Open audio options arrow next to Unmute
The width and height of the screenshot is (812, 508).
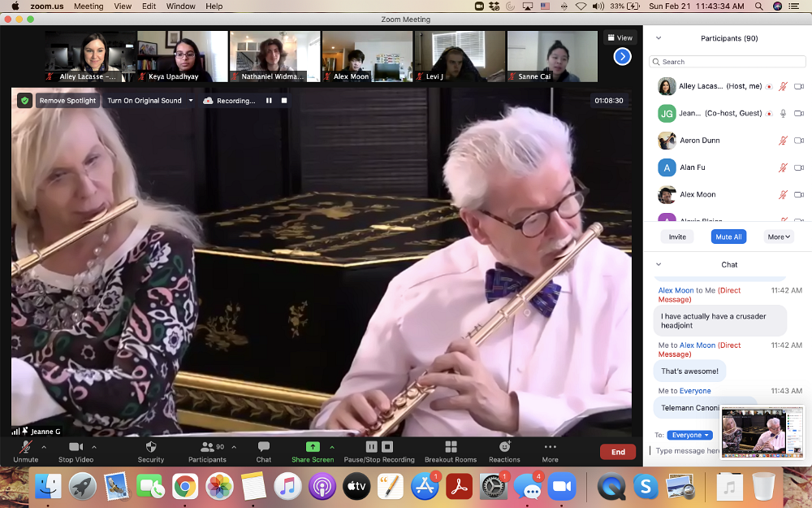tap(44, 447)
